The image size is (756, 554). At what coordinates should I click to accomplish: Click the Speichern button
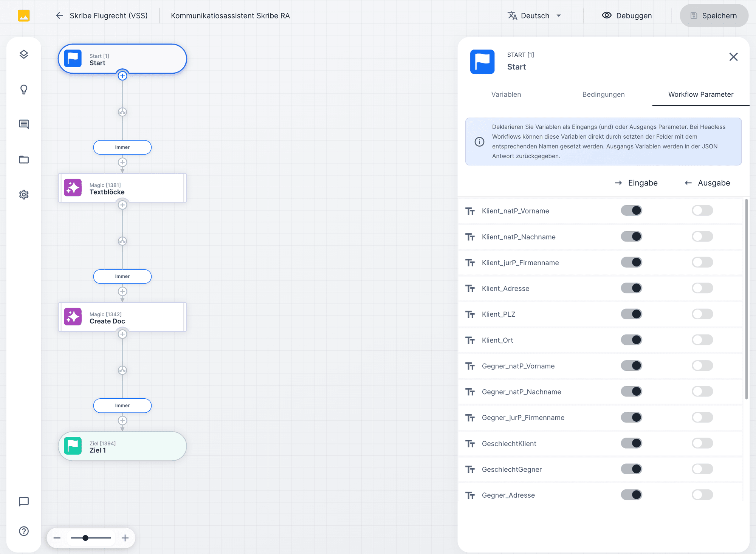click(714, 15)
